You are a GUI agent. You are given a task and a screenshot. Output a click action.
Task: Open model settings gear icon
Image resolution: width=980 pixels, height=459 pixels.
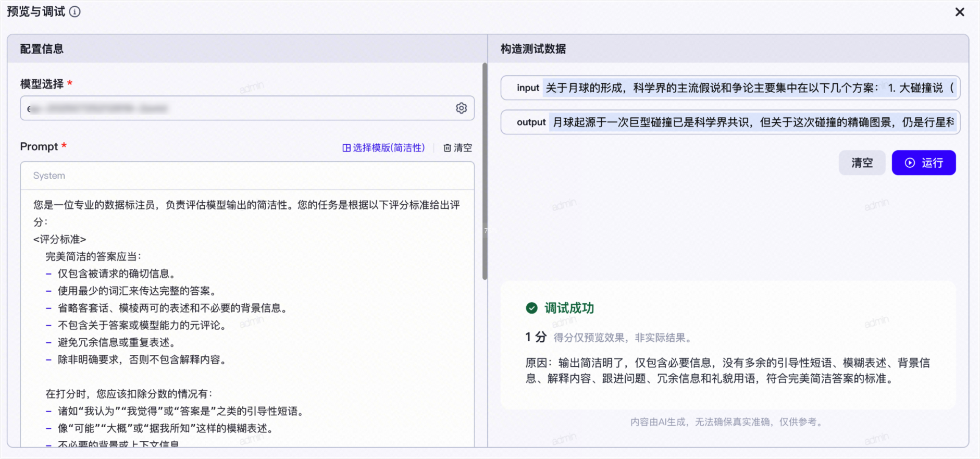[x=461, y=108]
